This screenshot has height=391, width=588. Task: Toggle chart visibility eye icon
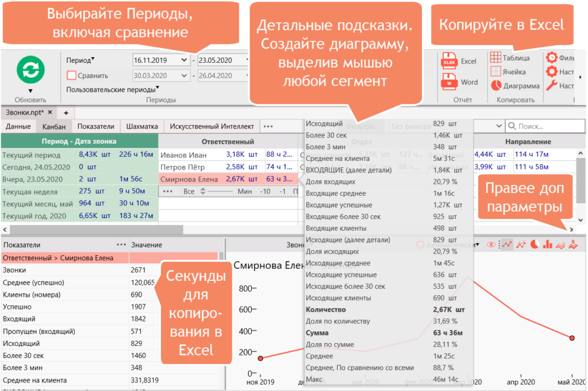(x=491, y=245)
